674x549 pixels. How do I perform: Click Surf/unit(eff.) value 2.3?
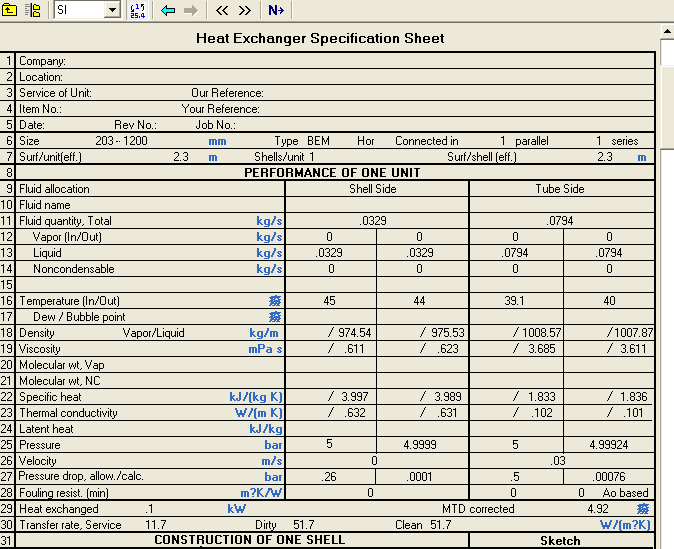[181, 157]
